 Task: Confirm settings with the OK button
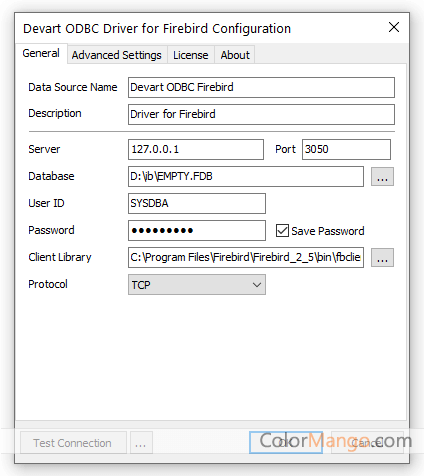click(286, 443)
